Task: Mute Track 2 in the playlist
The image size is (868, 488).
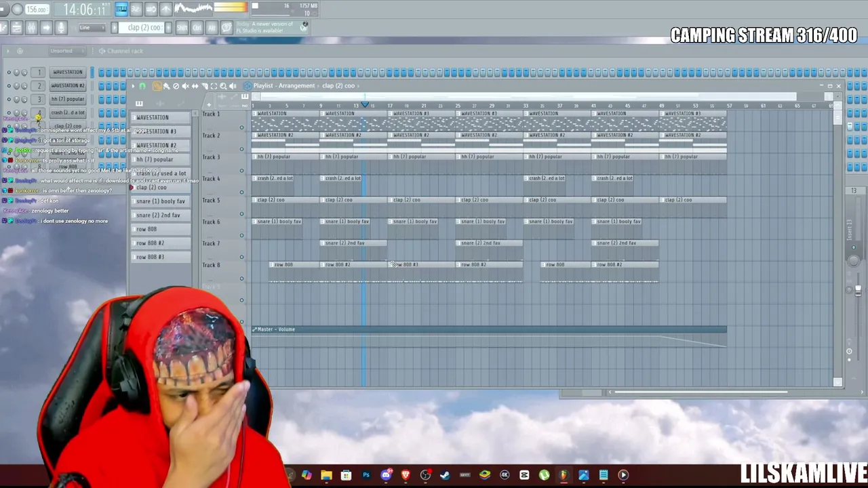Action: coord(241,149)
